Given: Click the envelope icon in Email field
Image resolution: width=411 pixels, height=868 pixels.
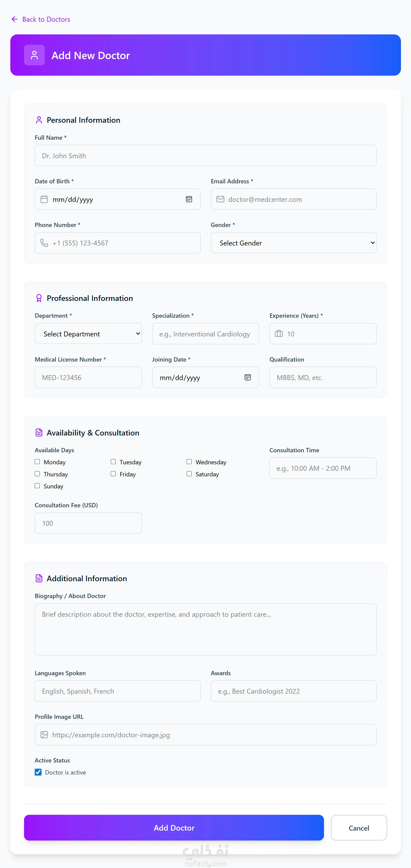Looking at the screenshot, I should pyautogui.click(x=220, y=199).
